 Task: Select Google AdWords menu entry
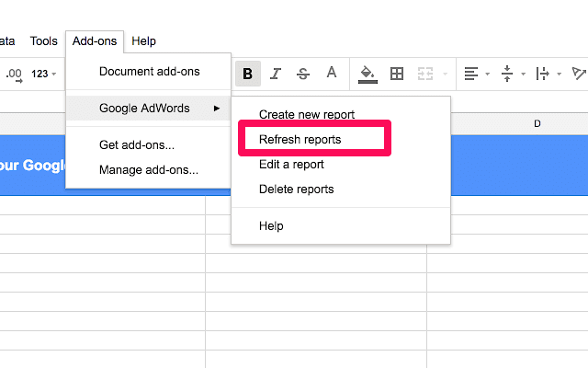[x=149, y=109]
